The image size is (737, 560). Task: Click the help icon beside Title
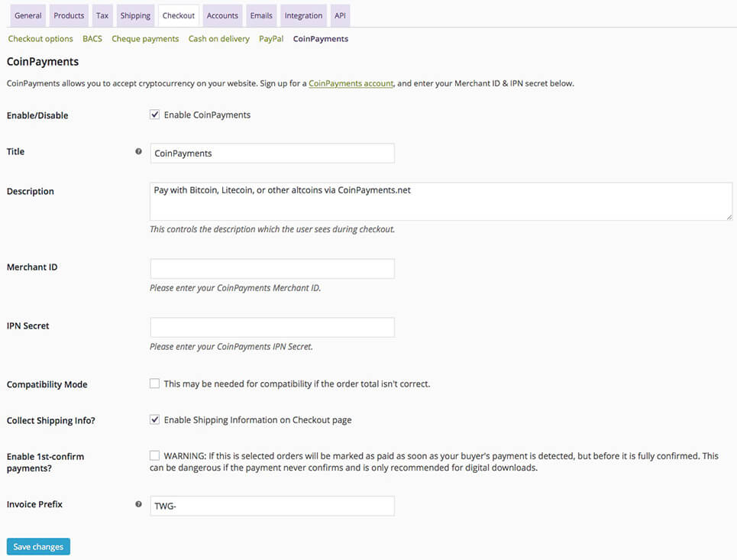click(138, 152)
